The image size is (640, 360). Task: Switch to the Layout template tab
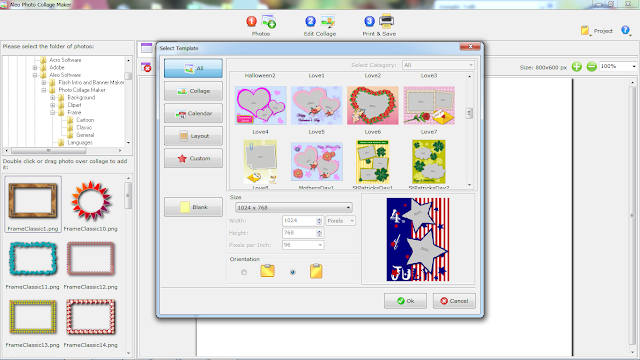tap(193, 136)
